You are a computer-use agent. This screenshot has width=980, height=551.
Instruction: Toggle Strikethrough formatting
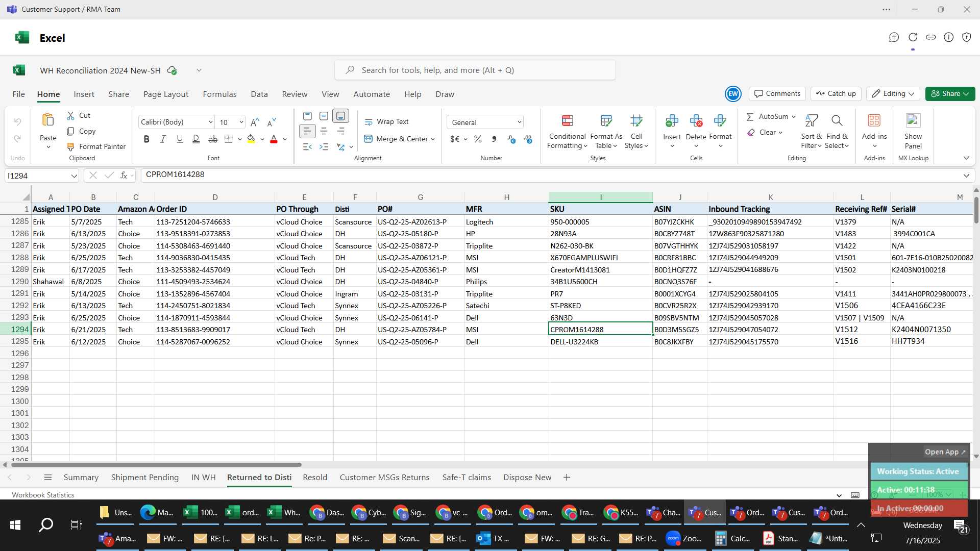coord(213,139)
